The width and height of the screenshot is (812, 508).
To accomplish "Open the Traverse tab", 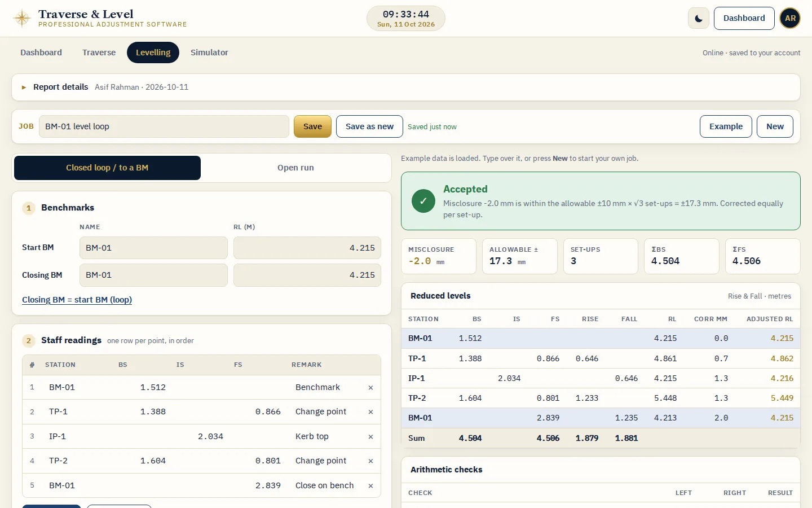I will tap(99, 52).
